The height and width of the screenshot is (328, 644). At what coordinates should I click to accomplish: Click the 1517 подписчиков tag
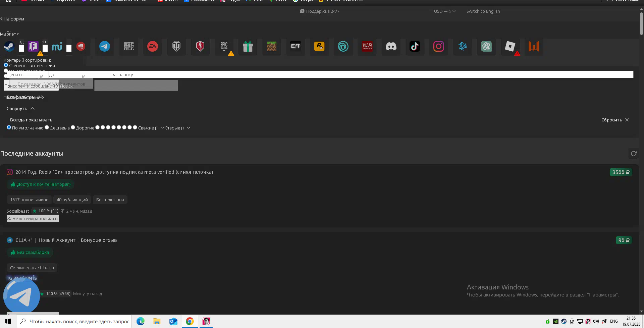coord(29,200)
